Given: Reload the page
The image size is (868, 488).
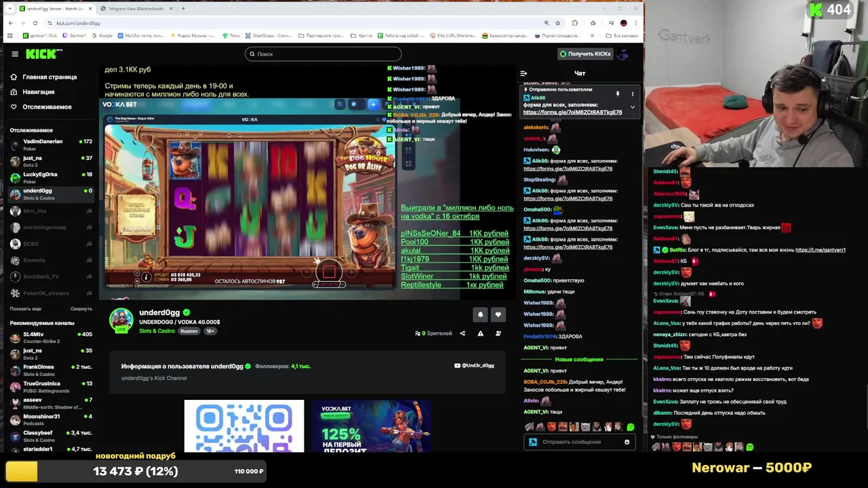Looking at the screenshot, I should tap(35, 23).
